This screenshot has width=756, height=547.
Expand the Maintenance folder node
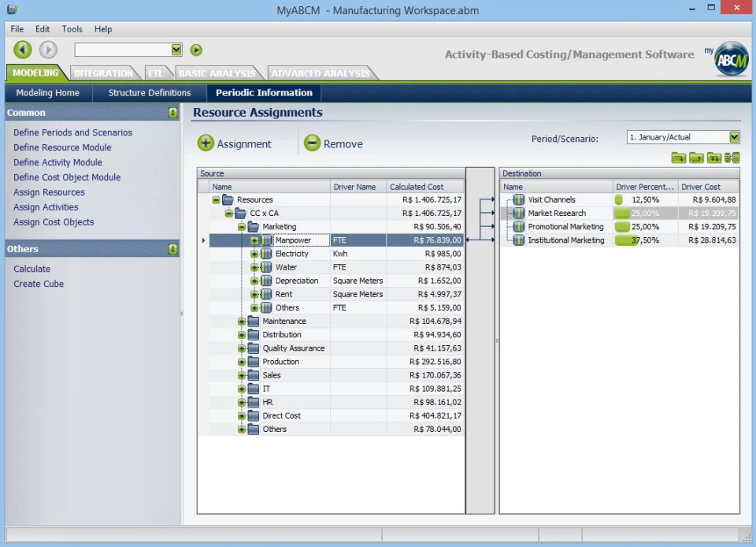pos(242,322)
